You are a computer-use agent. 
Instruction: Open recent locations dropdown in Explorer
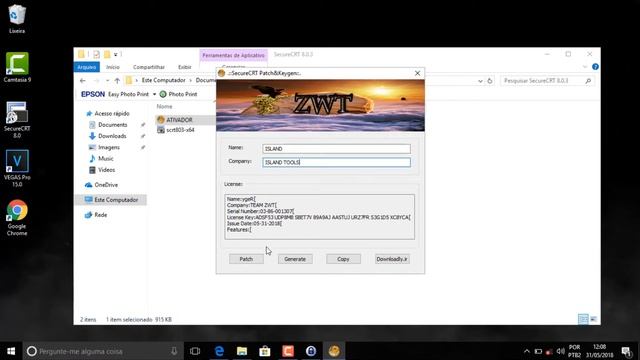coord(107,80)
